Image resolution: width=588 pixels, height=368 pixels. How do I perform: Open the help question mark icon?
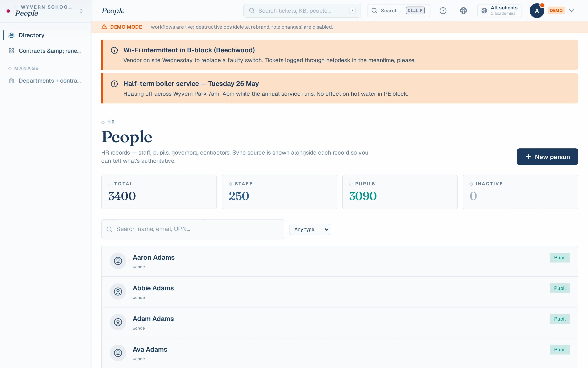click(x=443, y=11)
